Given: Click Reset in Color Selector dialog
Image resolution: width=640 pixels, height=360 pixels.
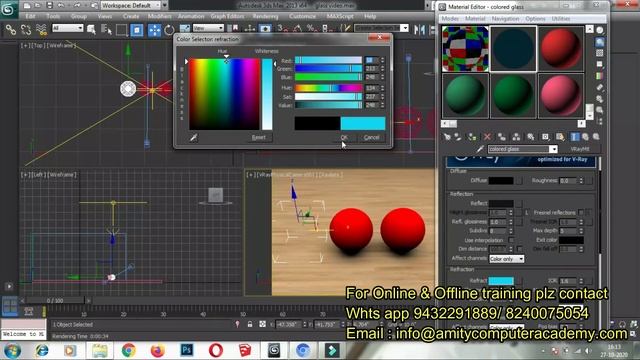Looking at the screenshot, I should (258, 137).
